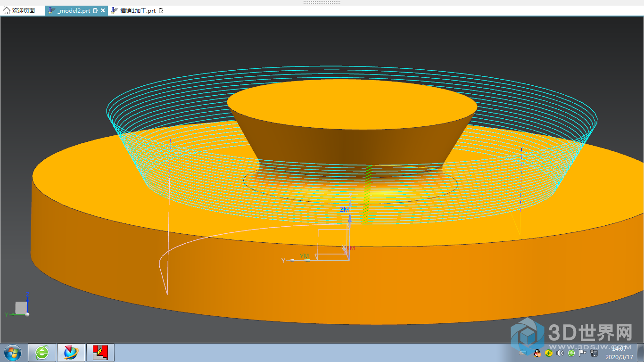Click the Show Desktop button at taskbar end
The image size is (644, 362).
point(640,353)
